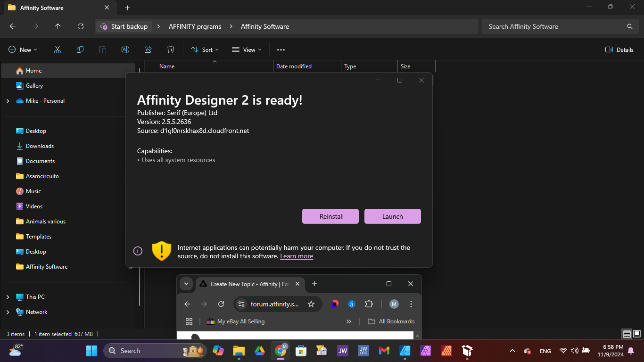
Task: Switch to large thumbnails view in the status bar
Action: pyautogui.click(x=636, y=334)
